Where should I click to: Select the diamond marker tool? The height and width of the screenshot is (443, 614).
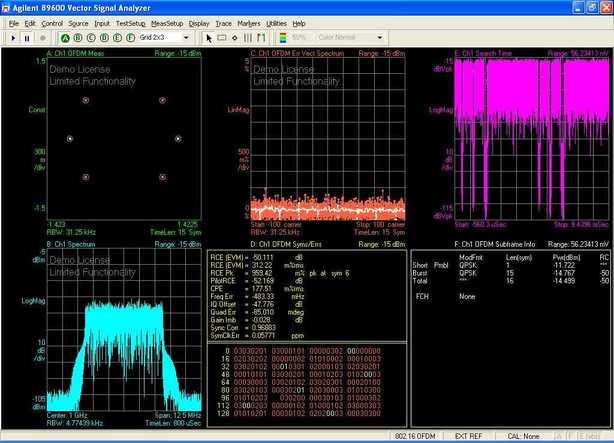click(235, 38)
